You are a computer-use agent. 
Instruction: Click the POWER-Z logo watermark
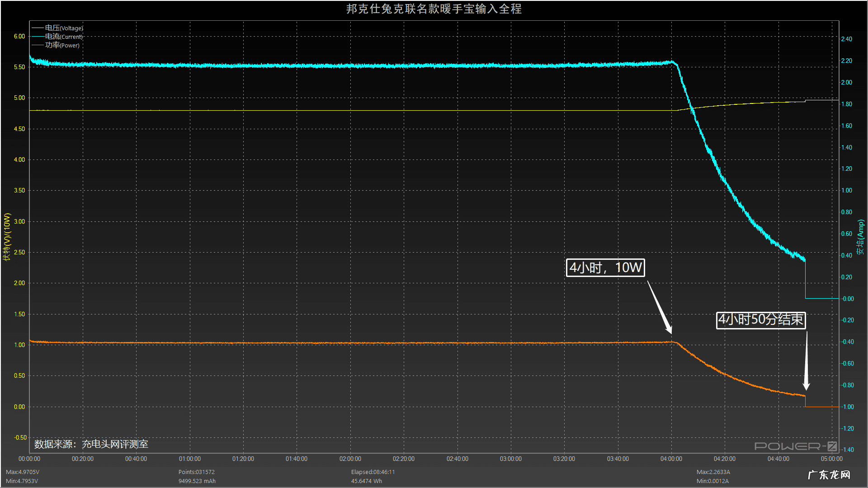795,446
